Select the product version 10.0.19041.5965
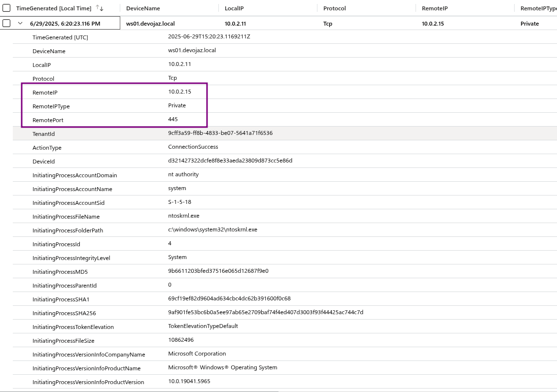This screenshot has width=557, height=392. pos(189,381)
